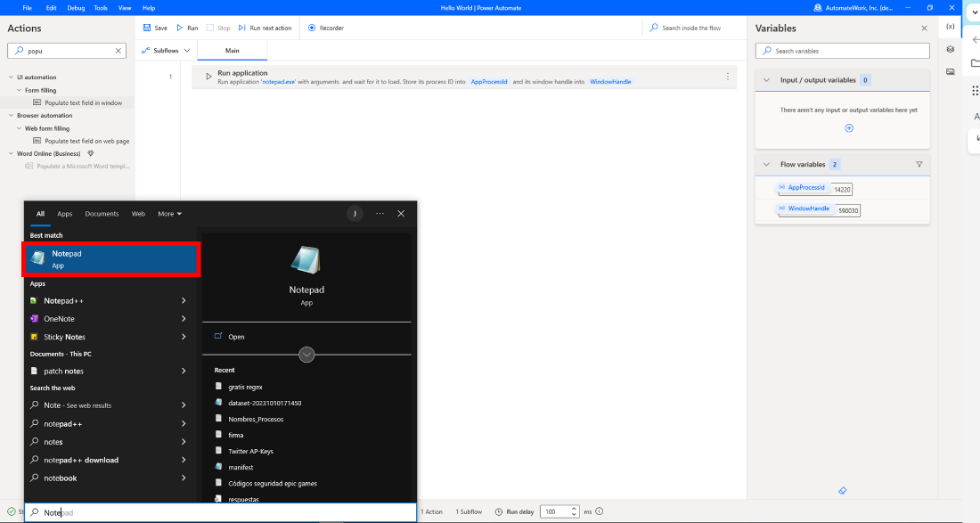Collapse Flow variables section
Viewport: 980px width, 523px height.
[766, 164]
